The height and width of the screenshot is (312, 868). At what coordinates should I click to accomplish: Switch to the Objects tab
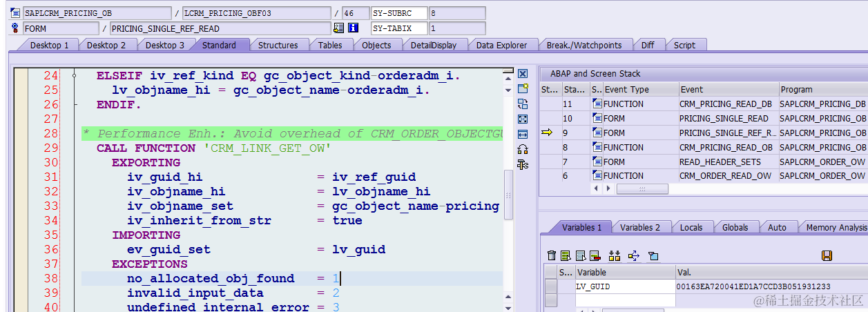click(x=376, y=45)
